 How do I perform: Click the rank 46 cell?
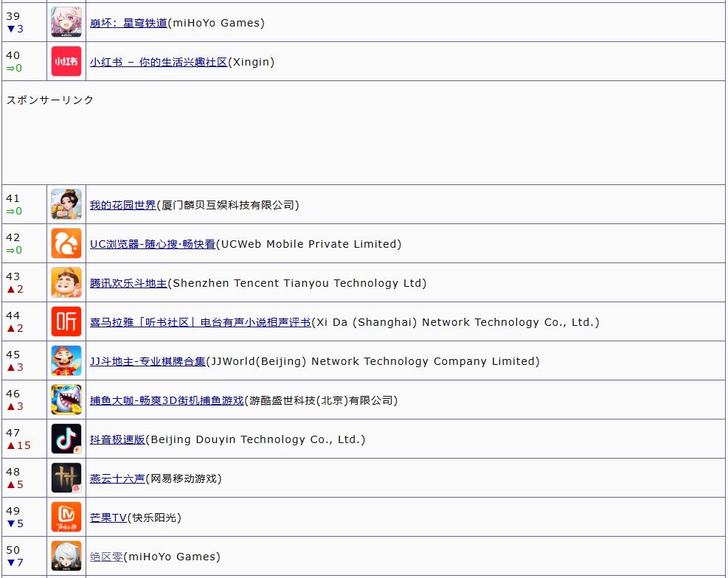coord(24,400)
